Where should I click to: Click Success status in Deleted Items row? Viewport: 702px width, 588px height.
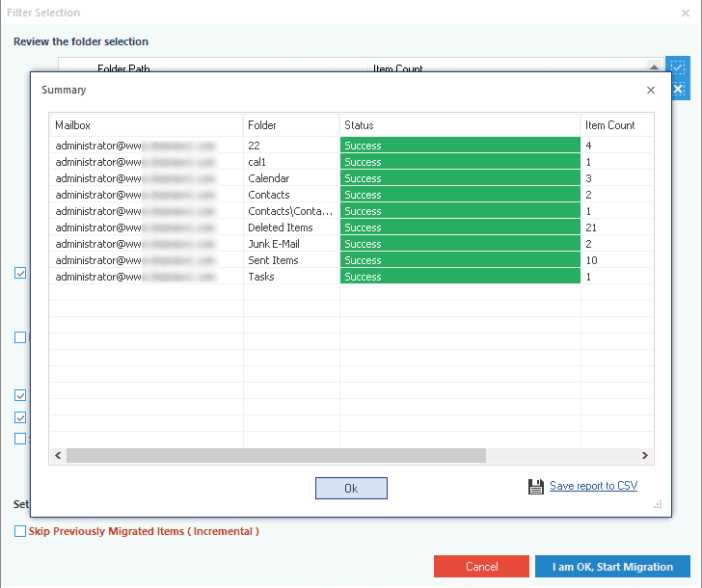pyautogui.click(x=460, y=227)
